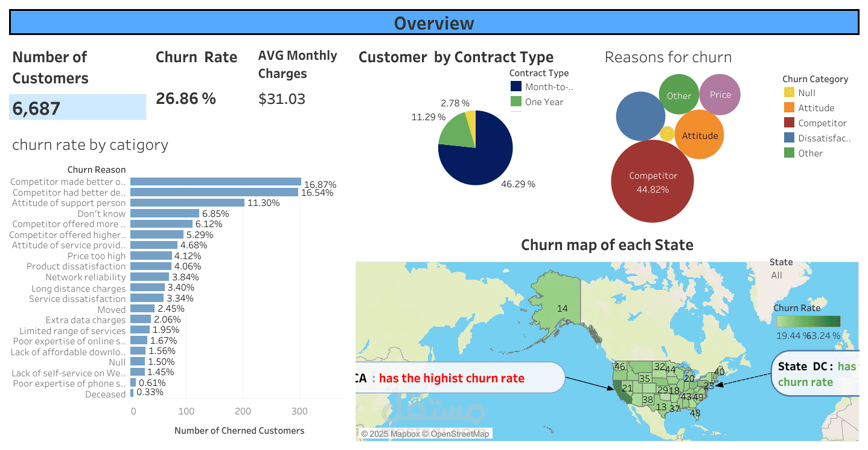Click the Overview title banner
The height and width of the screenshot is (450, 868).
434,23
